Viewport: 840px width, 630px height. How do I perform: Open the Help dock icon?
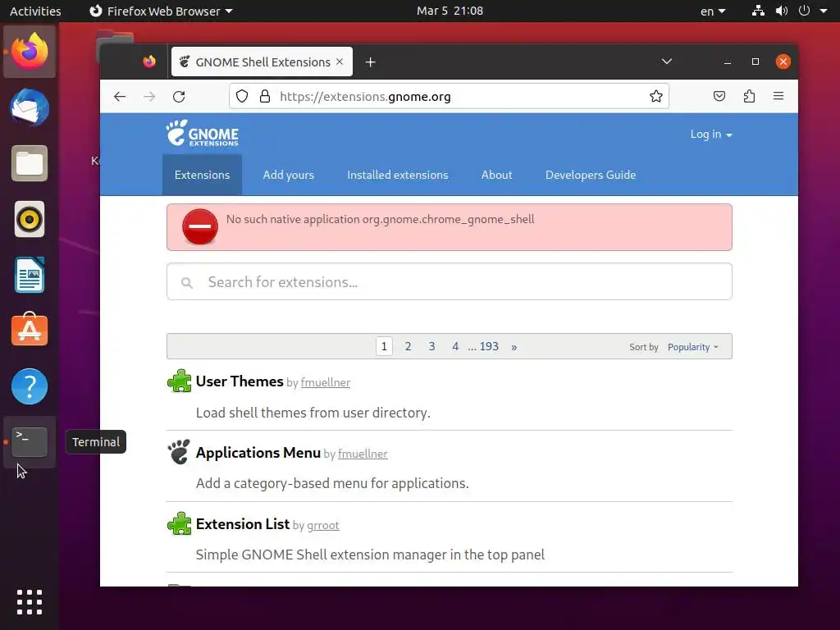[30, 386]
